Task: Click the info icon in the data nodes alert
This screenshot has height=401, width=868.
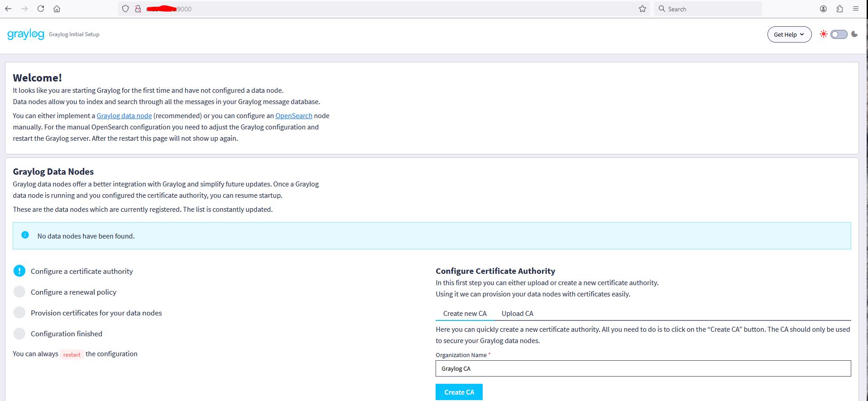Action: click(25, 235)
